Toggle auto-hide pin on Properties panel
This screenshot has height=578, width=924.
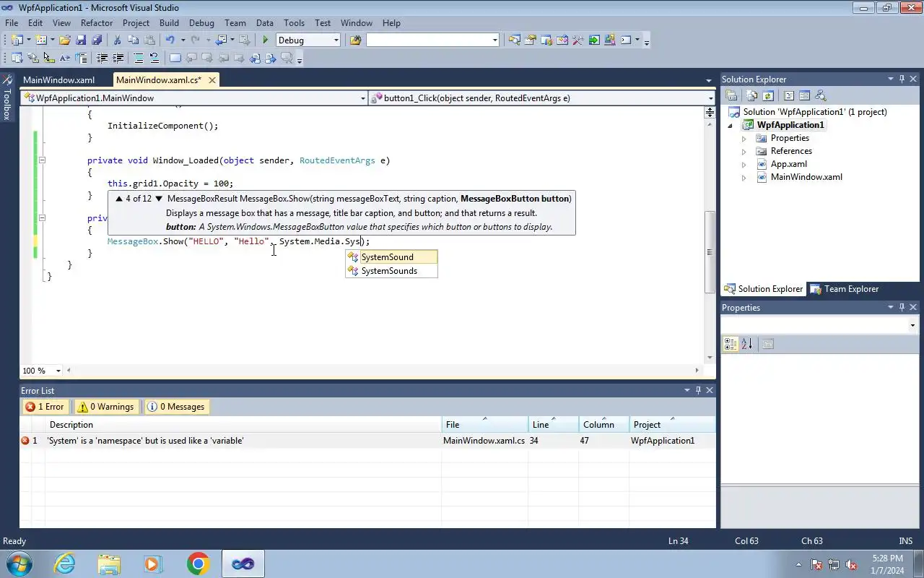tap(902, 308)
